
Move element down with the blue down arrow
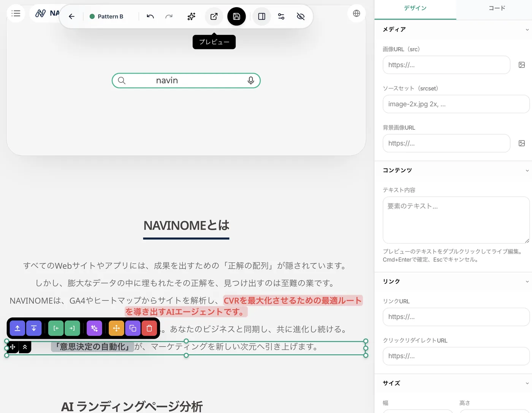tap(34, 328)
